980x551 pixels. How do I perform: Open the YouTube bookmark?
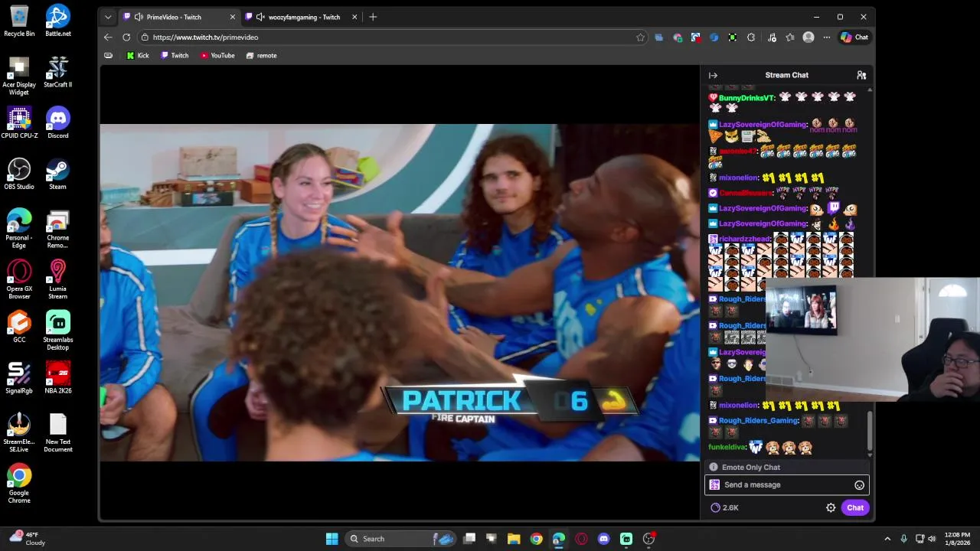(217, 55)
